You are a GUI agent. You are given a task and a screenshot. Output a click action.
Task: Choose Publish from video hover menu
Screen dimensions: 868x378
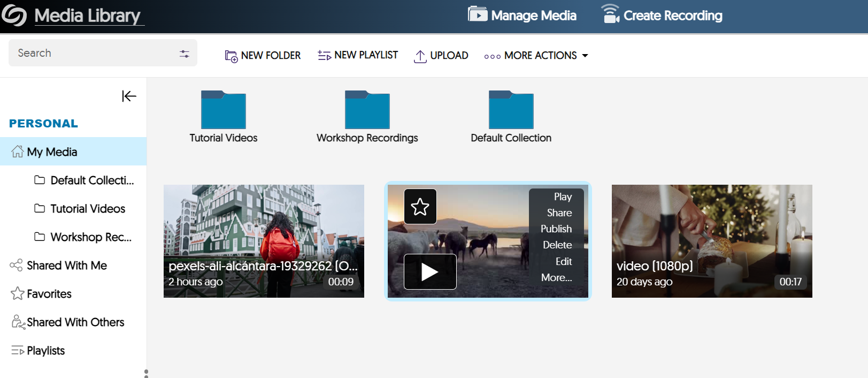[556, 229]
